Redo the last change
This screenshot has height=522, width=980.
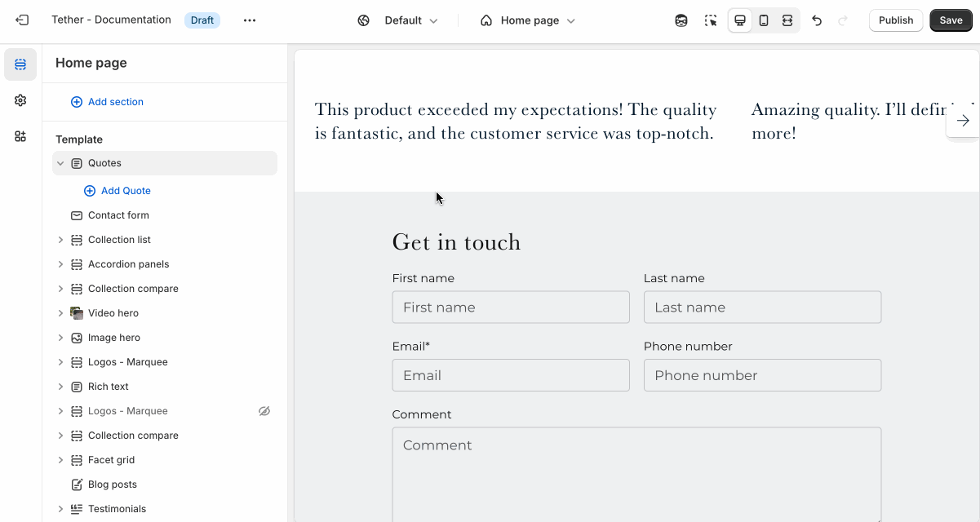coord(843,20)
